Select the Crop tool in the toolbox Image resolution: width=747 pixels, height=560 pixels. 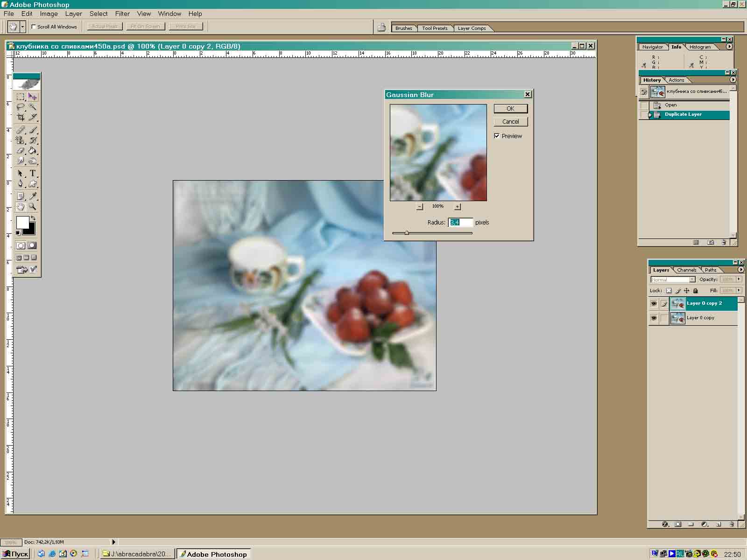pyautogui.click(x=21, y=118)
